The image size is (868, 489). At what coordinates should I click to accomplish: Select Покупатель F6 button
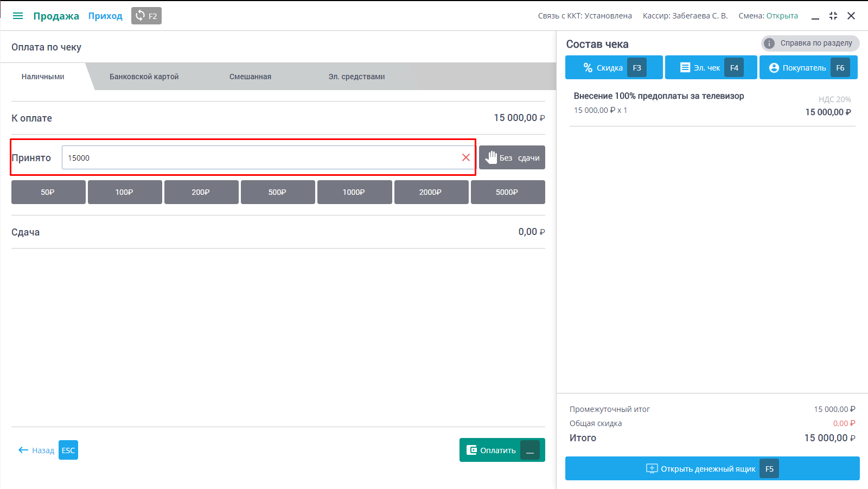click(x=808, y=67)
